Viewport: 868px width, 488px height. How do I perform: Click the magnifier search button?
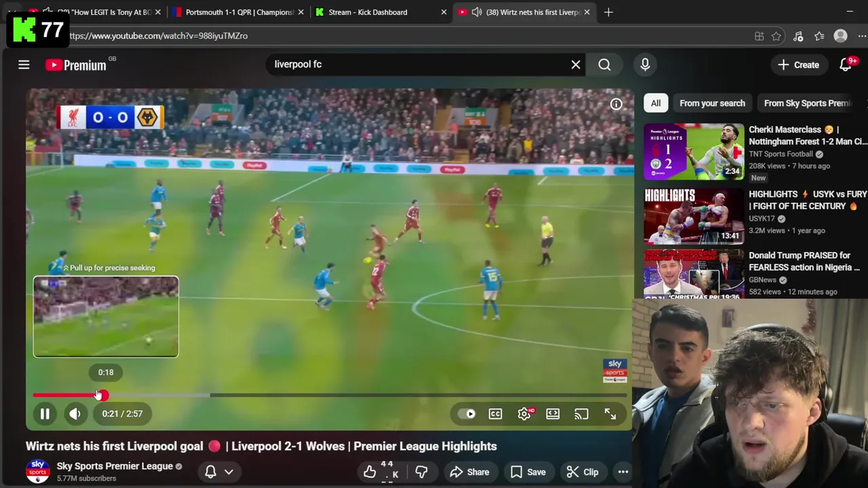tap(604, 64)
